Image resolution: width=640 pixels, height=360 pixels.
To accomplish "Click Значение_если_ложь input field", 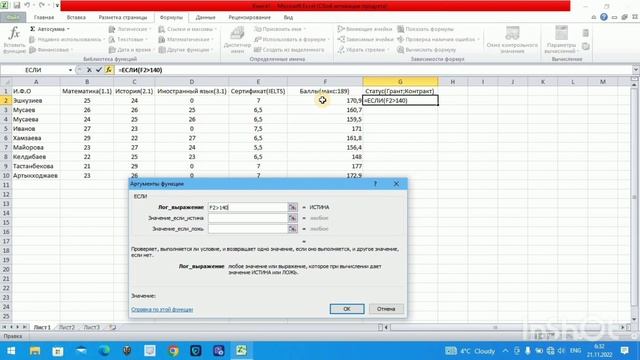I will tap(248, 229).
